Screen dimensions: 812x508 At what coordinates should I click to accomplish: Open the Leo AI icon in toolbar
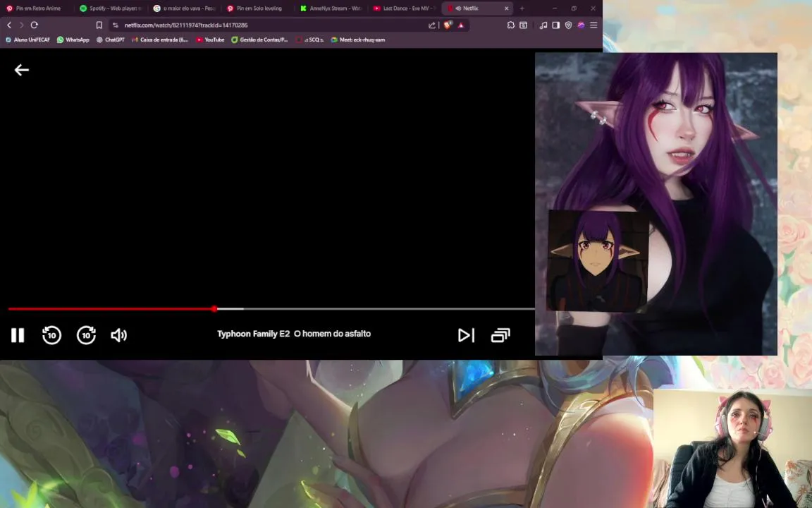pyautogui.click(x=581, y=25)
